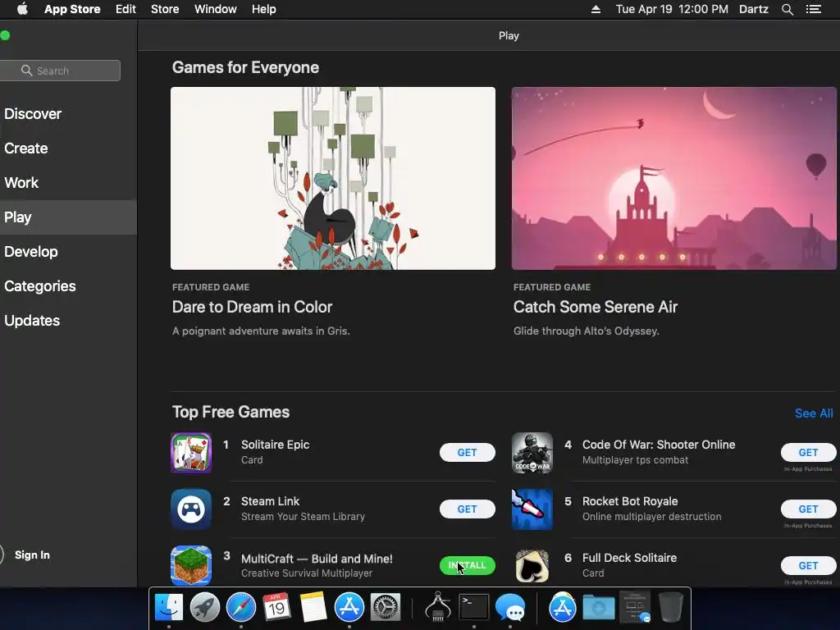Open the Trash in the Dock
Viewport: 840px width, 630px height.
[670, 608]
